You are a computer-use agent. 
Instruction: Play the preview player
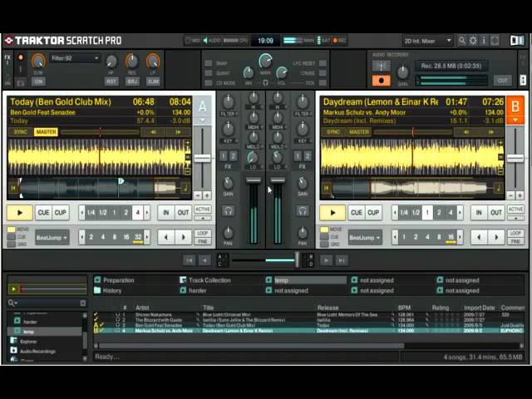[13, 289]
